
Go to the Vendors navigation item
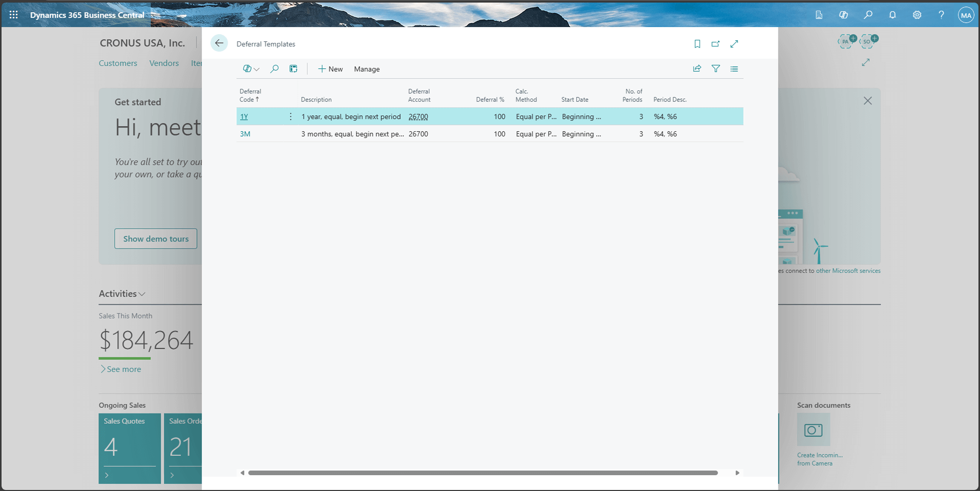pyautogui.click(x=164, y=63)
